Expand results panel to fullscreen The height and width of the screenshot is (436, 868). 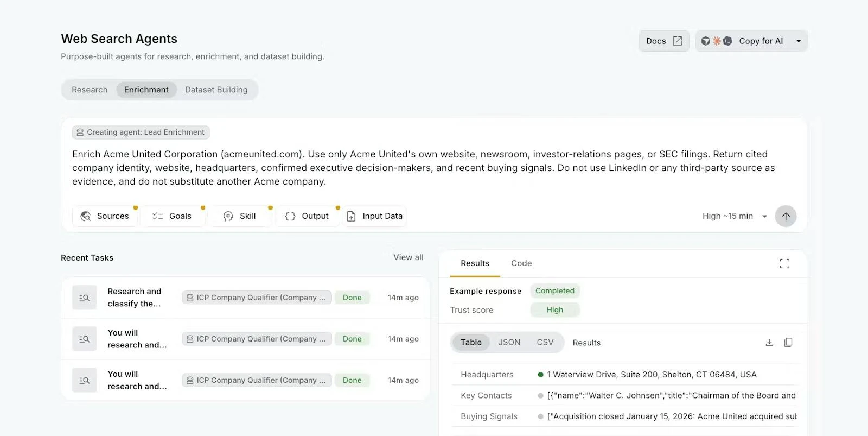784,263
